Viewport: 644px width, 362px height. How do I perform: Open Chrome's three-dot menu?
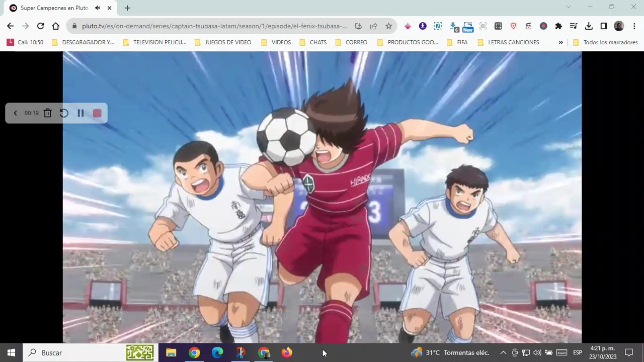pos(633,26)
